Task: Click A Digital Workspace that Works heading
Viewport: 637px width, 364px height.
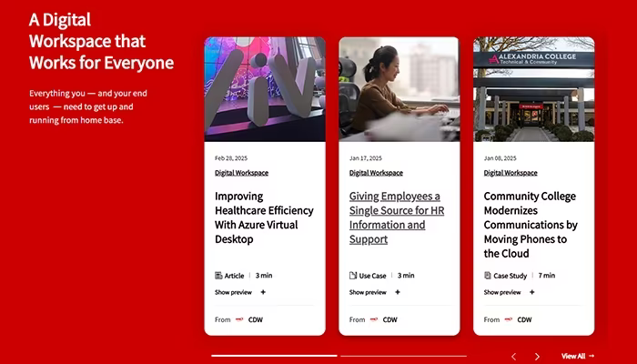Action: [x=101, y=42]
